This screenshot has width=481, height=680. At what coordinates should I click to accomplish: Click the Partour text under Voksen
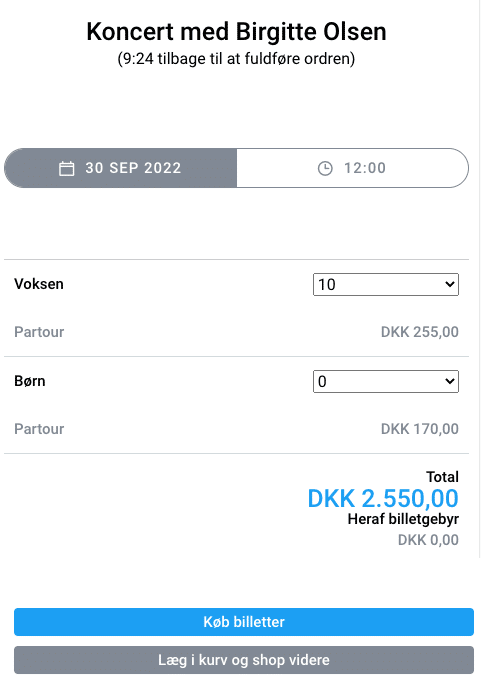[39, 332]
